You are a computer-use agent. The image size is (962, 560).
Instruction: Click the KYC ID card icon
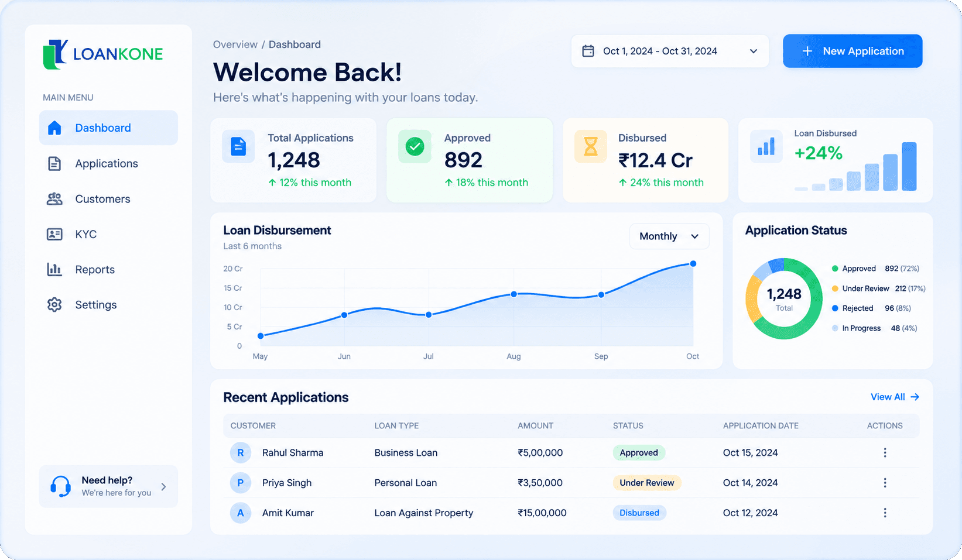[x=54, y=234]
